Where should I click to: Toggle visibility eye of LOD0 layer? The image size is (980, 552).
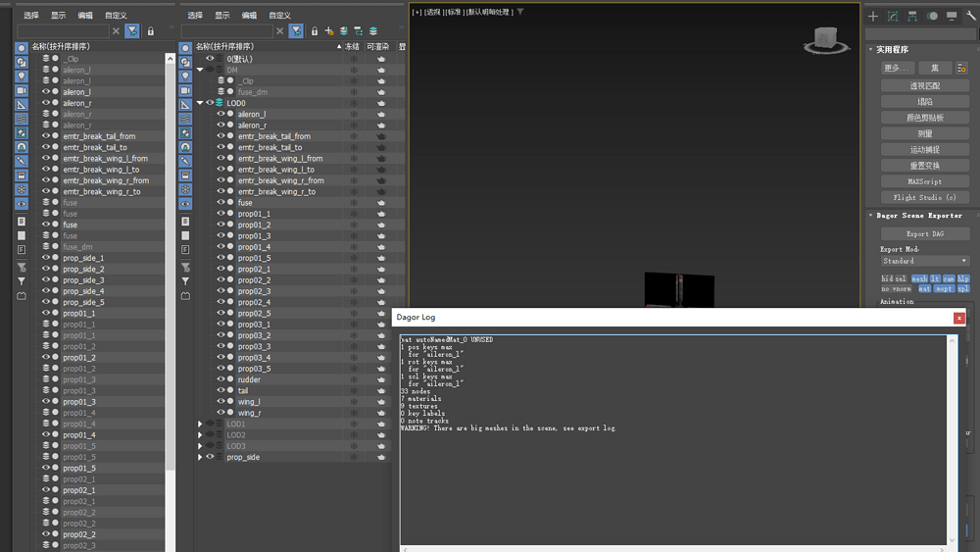pos(210,103)
